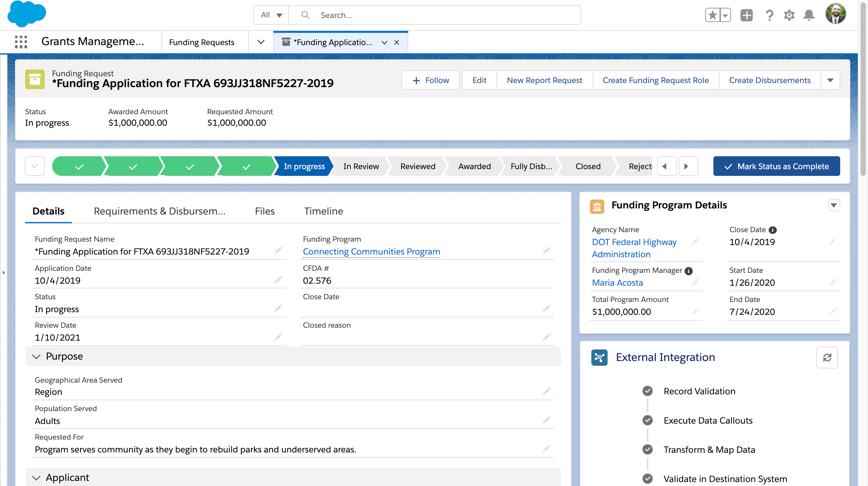Image resolution: width=868 pixels, height=486 pixels.
Task: Open the Timeline tab
Action: 323,211
